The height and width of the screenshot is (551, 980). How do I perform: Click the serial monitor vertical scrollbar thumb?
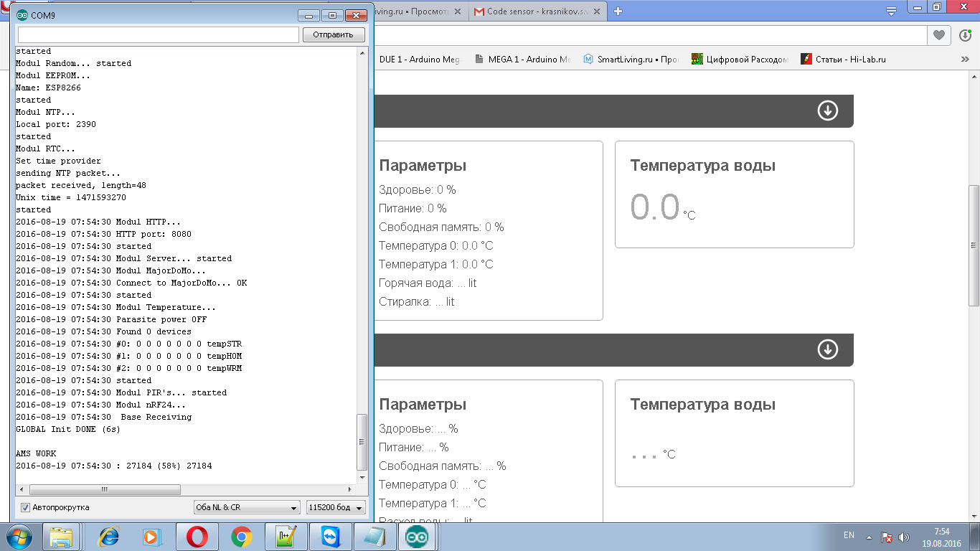coord(362,443)
